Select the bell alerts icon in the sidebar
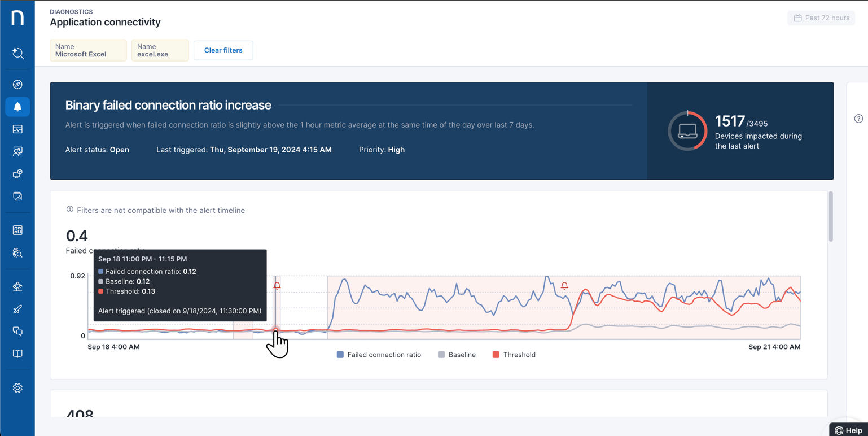The image size is (868, 436). 17,107
